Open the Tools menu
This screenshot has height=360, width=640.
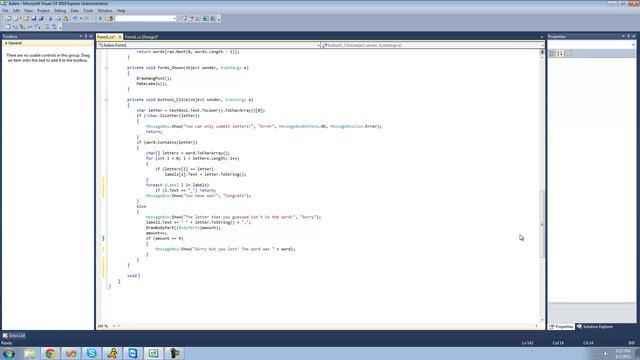click(x=88, y=11)
